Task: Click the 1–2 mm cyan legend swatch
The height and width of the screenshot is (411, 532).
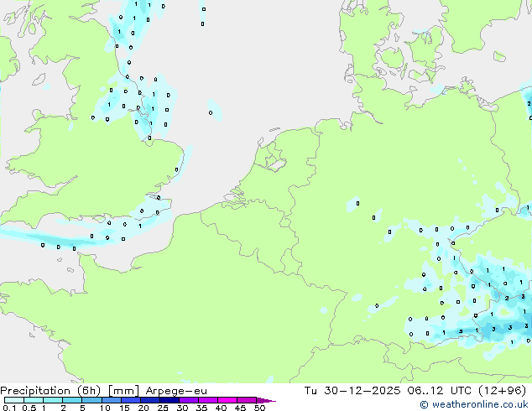Action: click(53, 400)
